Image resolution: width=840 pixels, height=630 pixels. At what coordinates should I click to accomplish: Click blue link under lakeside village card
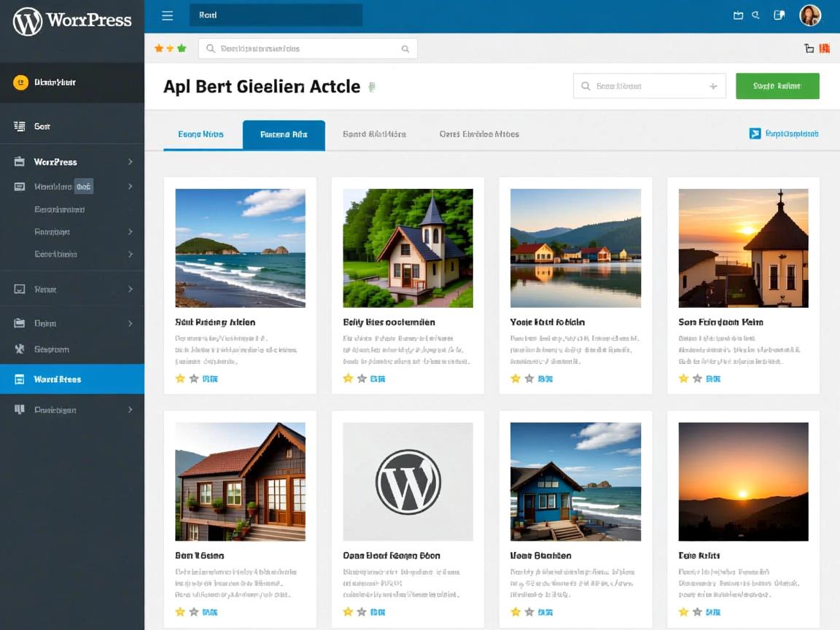[545, 378]
